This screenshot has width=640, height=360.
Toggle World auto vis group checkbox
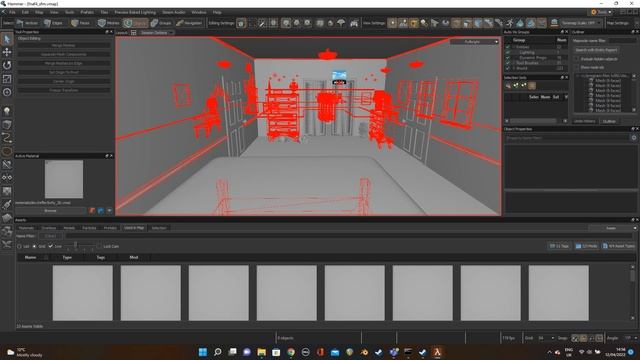[x=508, y=69]
